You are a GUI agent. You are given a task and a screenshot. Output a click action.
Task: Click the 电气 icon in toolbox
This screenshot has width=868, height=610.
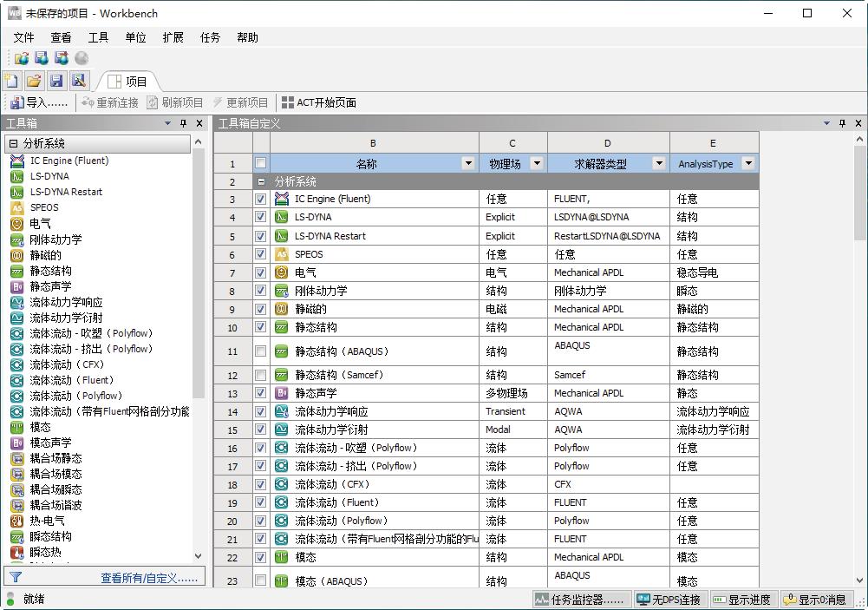[x=17, y=224]
